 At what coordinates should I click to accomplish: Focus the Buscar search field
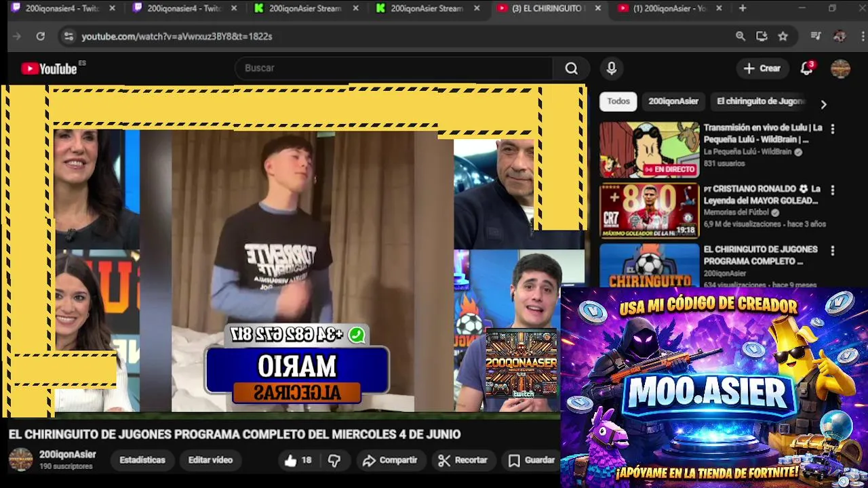pos(395,68)
